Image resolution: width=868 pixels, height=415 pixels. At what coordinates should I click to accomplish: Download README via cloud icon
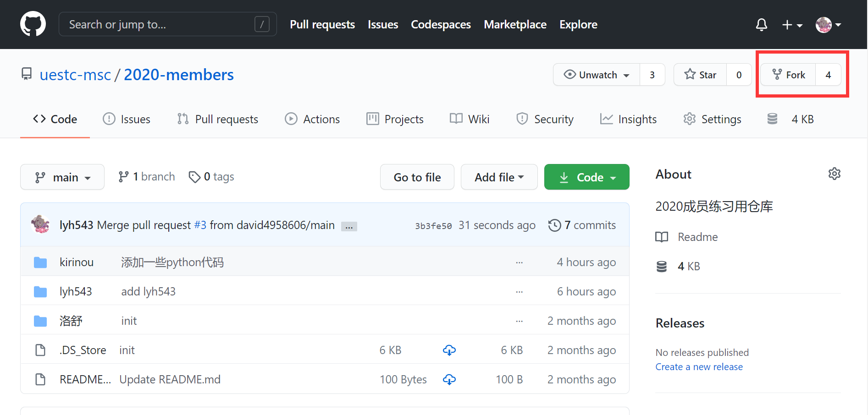pos(449,379)
